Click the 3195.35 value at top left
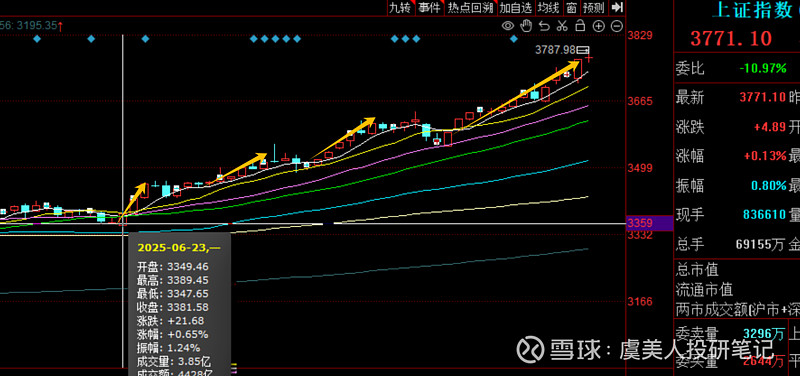Screen dimensions: 800x376 37,25
